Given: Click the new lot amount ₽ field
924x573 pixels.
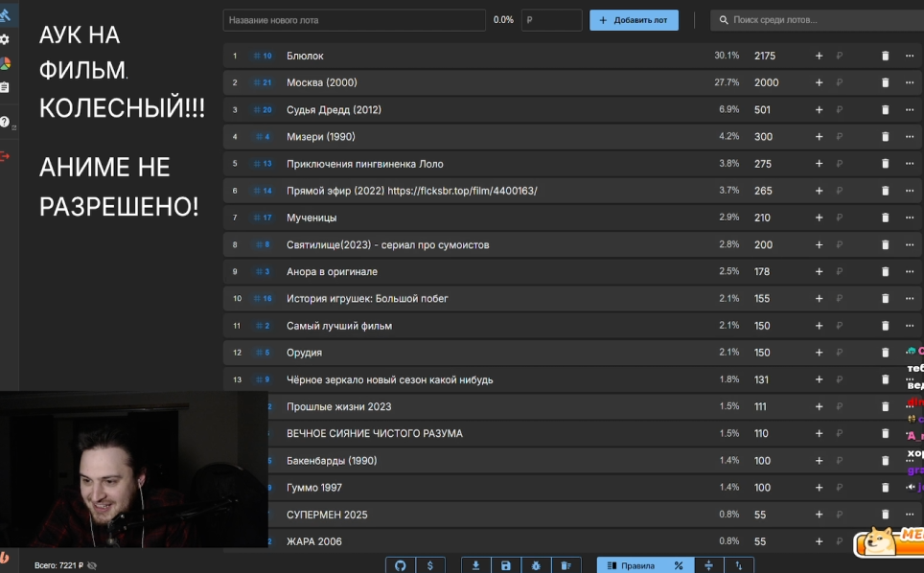Looking at the screenshot, I should coord(551,20).
